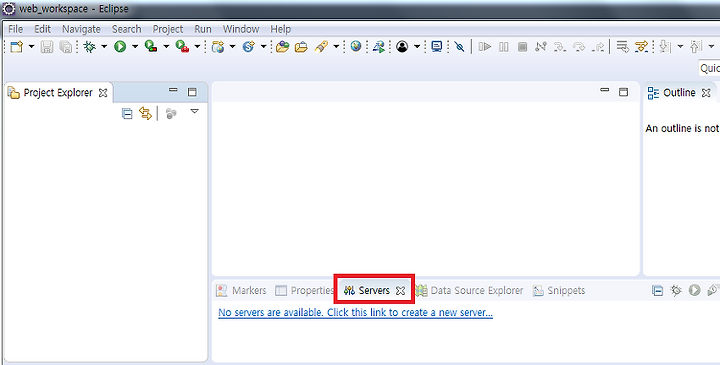Toggle Link with Editor in Project Explorer

pos(146,113)
